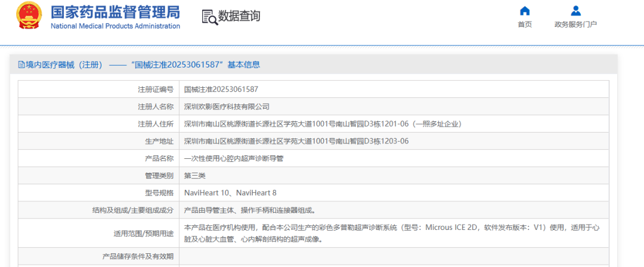This screenshot has height=267, width=644.
Task: Click the government service portal user icon
Action: 575,11
